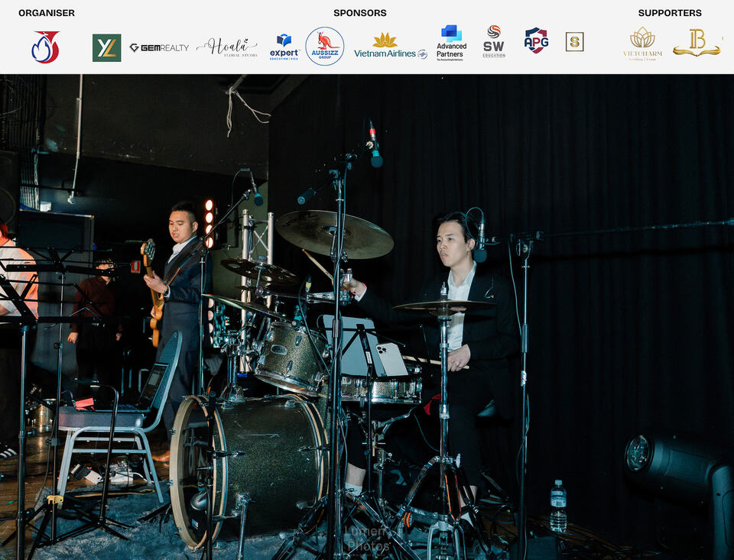Image resolution: width=734 pixels, height=560 pixels.
Task: Select the GEM Realty sponsor logo
Action: coord(159,47)
